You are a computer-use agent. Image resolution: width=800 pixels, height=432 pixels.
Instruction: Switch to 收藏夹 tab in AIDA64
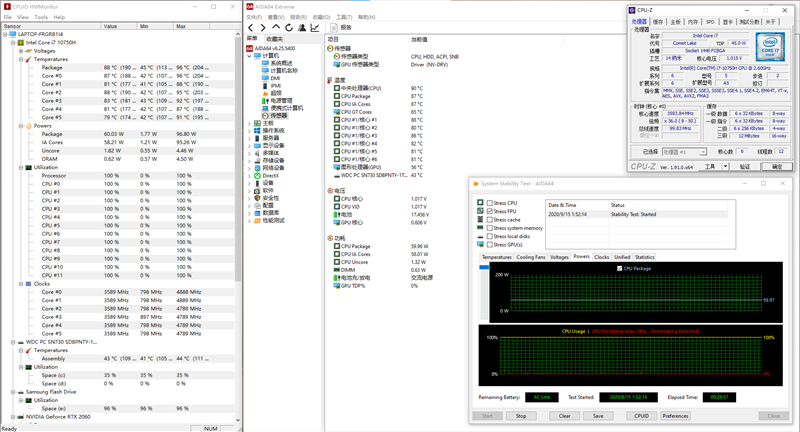[x=274, y=39]
